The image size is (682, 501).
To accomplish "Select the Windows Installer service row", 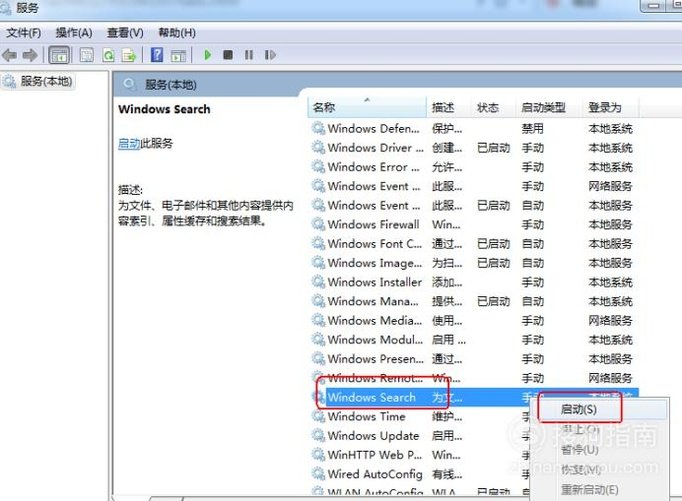I will pos(474,282).
